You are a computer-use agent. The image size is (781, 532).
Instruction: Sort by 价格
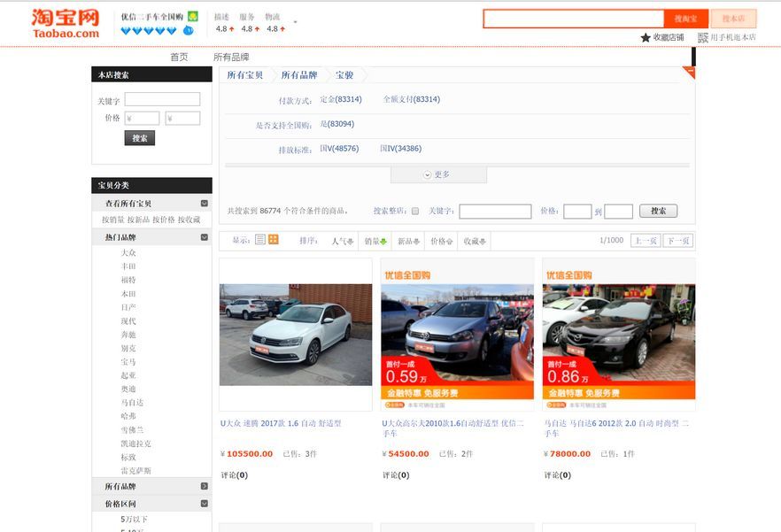point(441,241)
